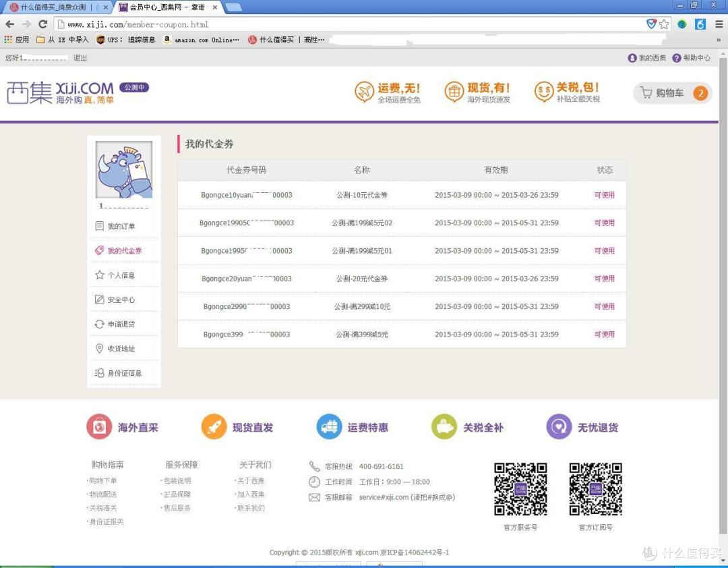Open 我的西集 account link
Image resolution: width=728 pixels, height=568 pixels.
(x=646, y=57)
